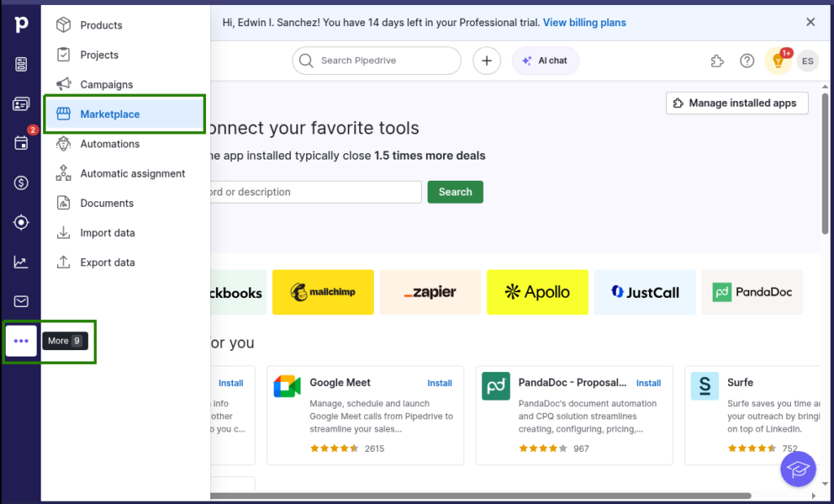Open the stacked list icon in sidebar
This screenshot has width=834, height=504.
[20, 64]
